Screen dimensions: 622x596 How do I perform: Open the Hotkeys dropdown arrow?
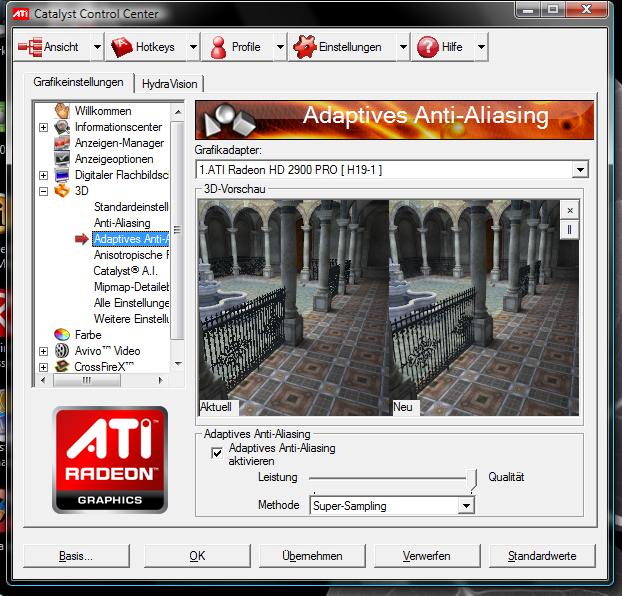click(x=193, y=47)
